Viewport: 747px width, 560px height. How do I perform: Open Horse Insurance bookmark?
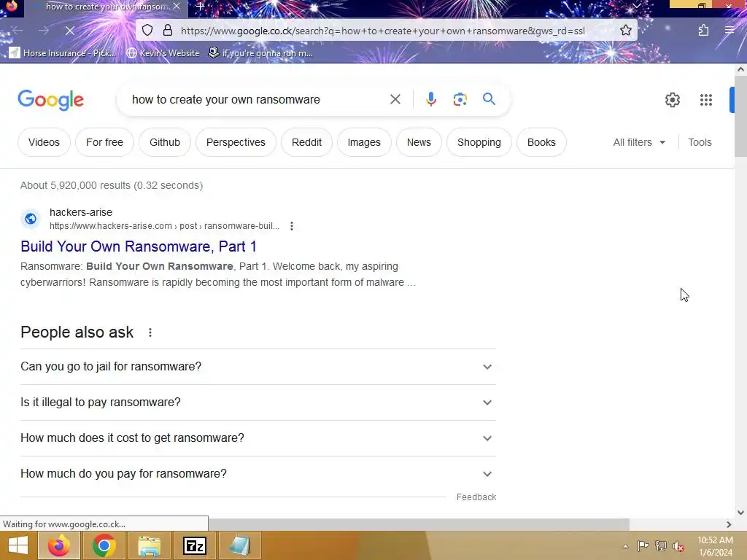click(x=63, y=52)
